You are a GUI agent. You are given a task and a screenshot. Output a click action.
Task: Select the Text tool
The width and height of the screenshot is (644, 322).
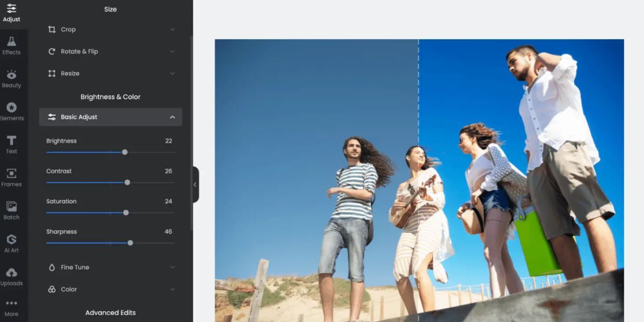click(x=11, y=144)
